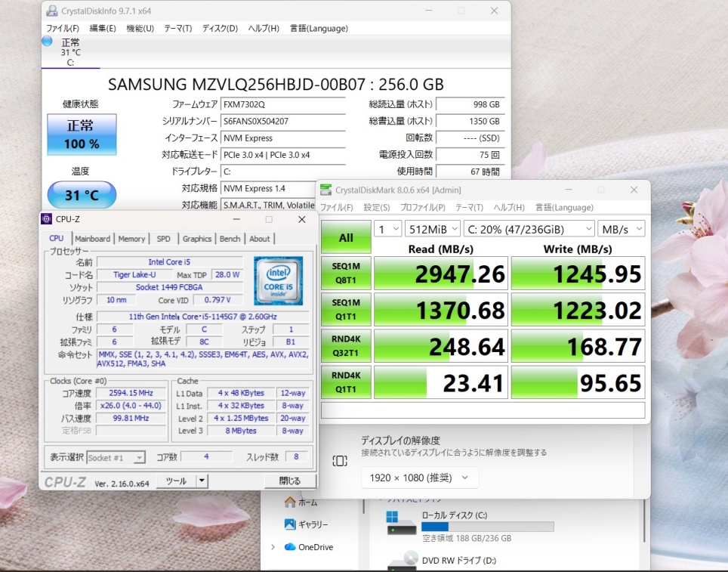Open the 設定(S) menu in CrystalDiskMark
The height and width of the screenshot is (572, 728).
click(x=377, y=207)
